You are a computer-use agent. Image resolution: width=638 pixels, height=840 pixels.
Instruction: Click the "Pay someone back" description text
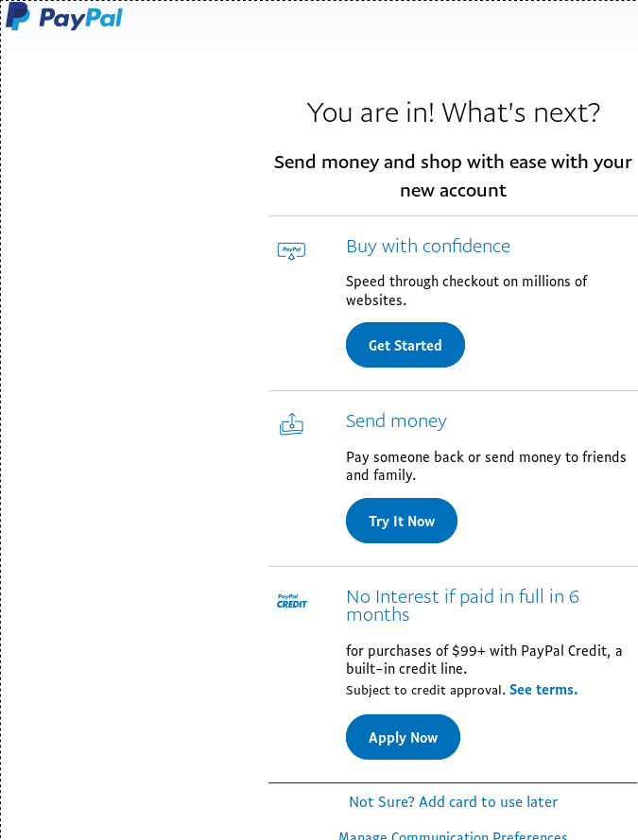coord(486,466)
